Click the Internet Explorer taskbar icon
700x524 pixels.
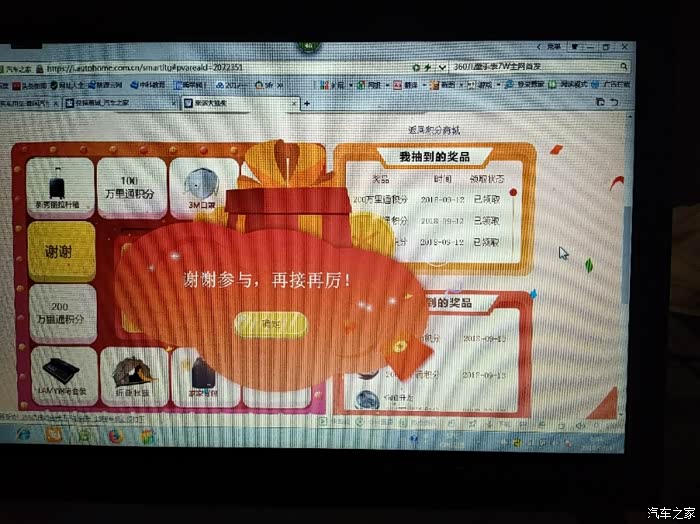tap(24, 434)
